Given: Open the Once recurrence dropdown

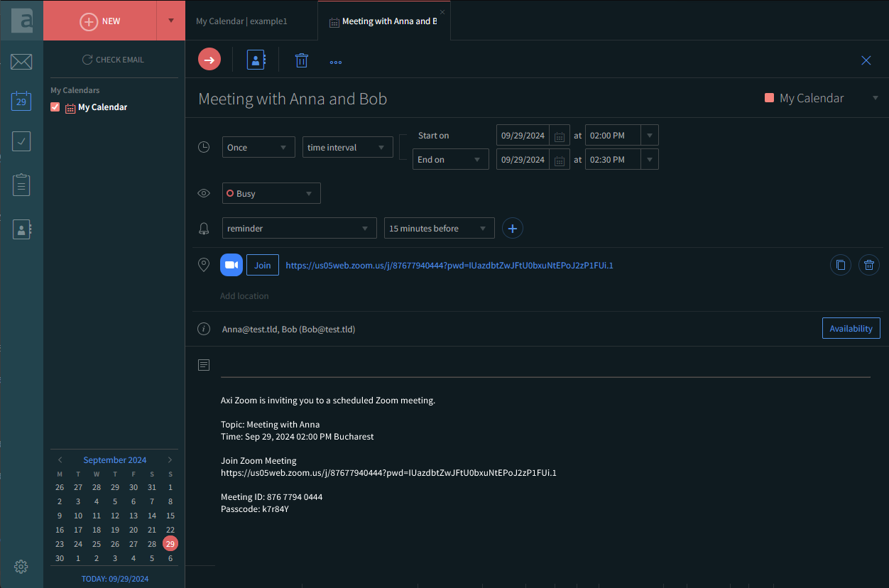Looking at the screenshot, I should [258, 148].
